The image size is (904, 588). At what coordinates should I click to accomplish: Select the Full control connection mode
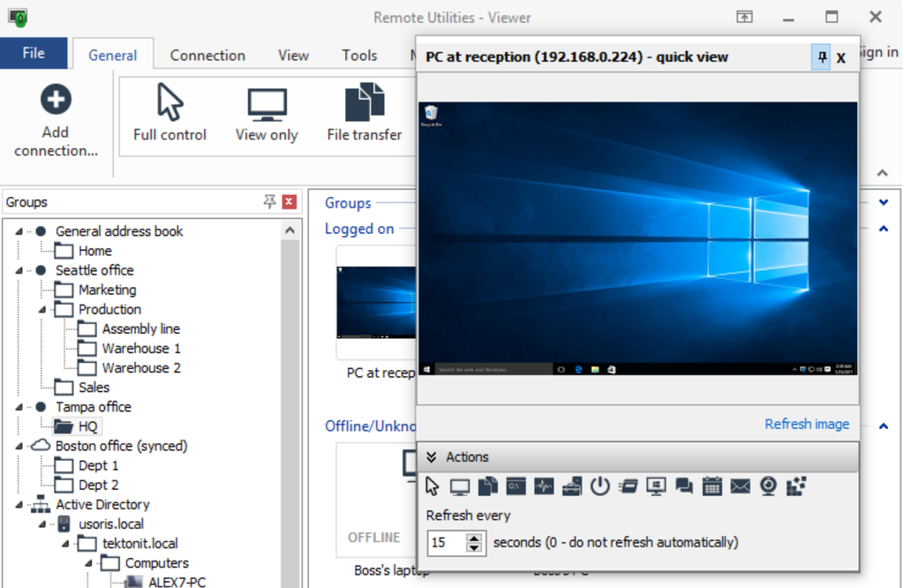pyautogui.click(x=169, y=110)
